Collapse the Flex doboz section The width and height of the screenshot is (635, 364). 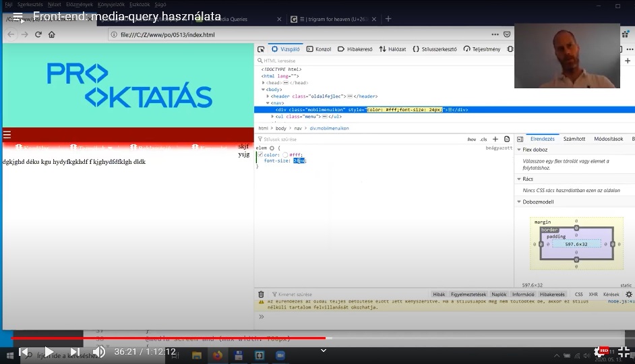(519, 150)
